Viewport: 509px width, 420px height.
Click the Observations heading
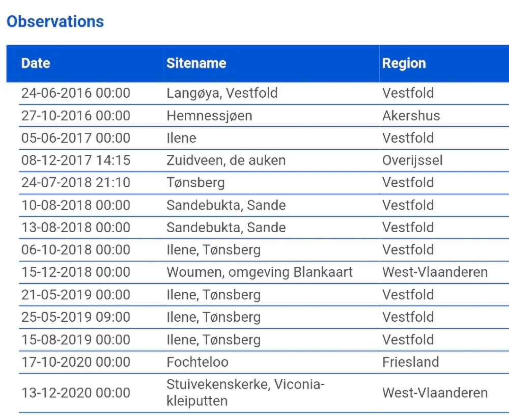55,22
